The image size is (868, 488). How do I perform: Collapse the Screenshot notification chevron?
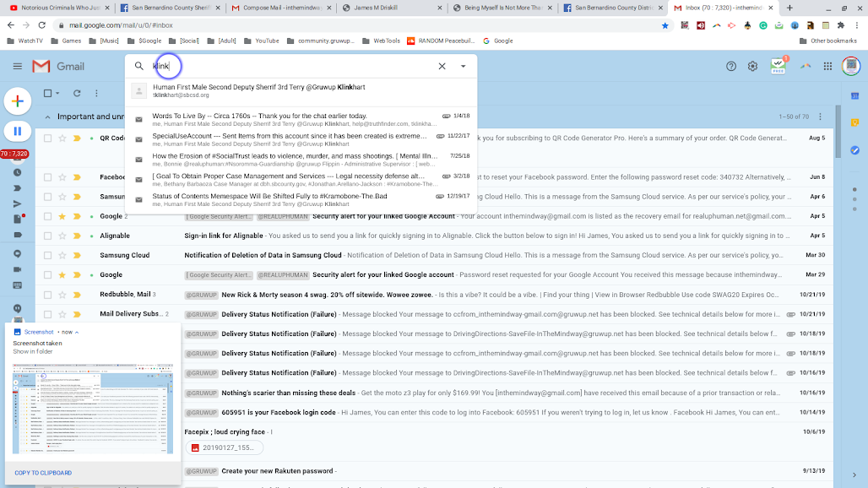tap(77, 333)
